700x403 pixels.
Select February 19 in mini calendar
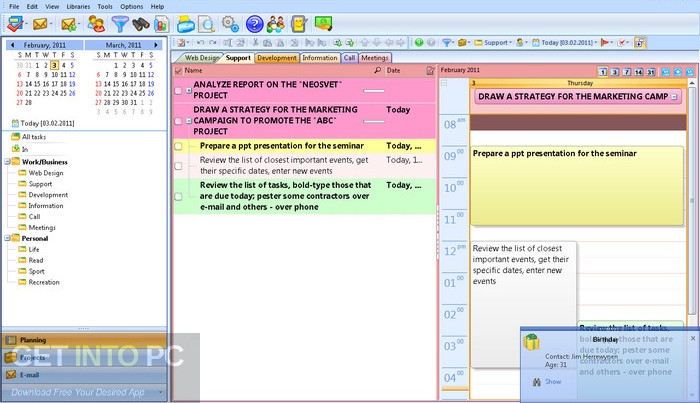[72, 84]
